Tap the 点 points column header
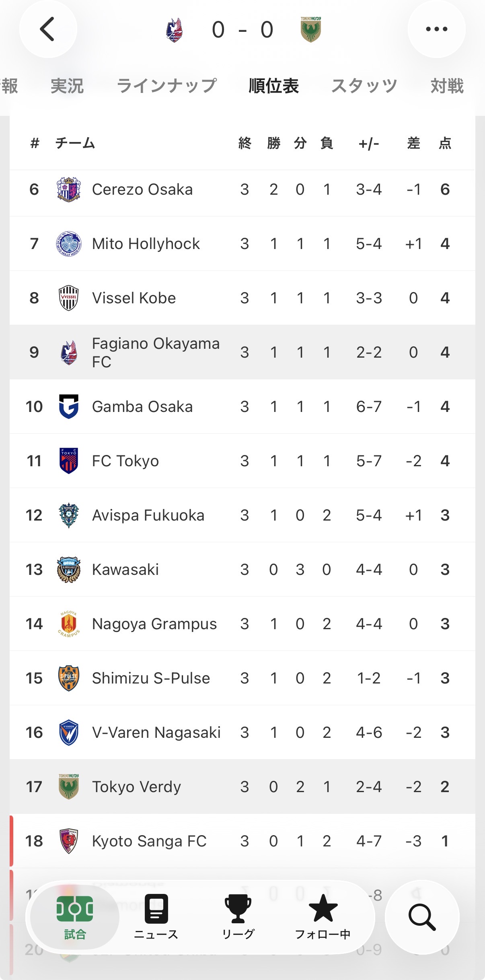Image resolution: width=485 pixels, height=980 pixels. tap(445, 143)
